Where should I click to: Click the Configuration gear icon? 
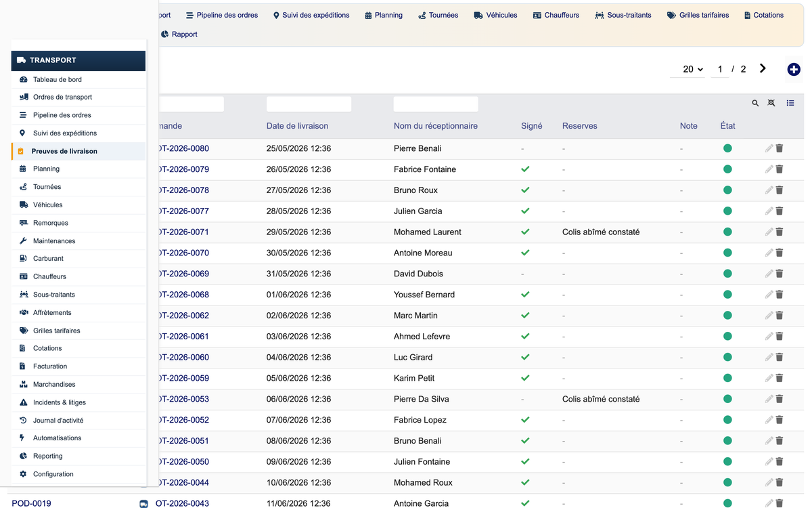point(23,474)
